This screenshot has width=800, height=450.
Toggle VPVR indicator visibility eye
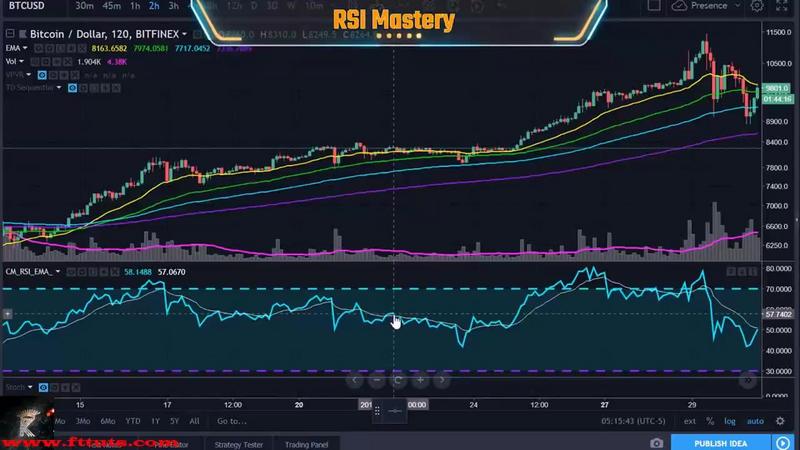point(42,75)
